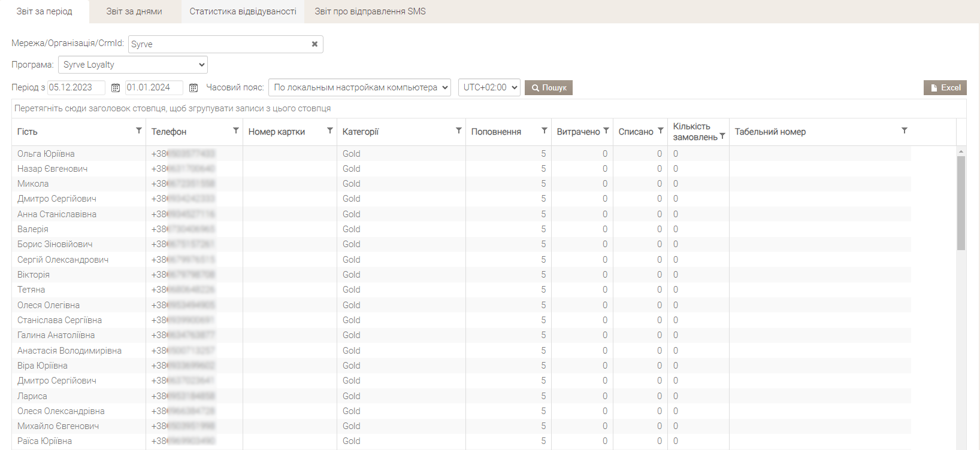
Task: Sort by Категорії column header
Action: click(x=361, y=132)
